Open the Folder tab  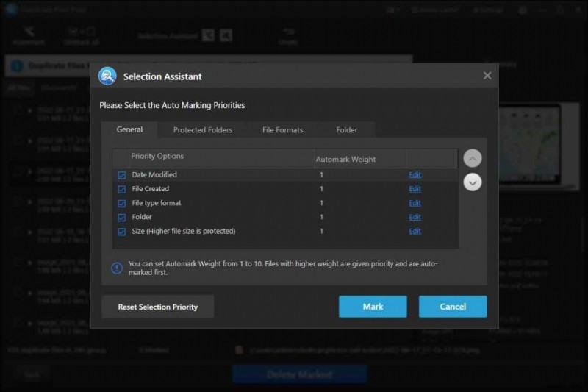coord(346,129)
